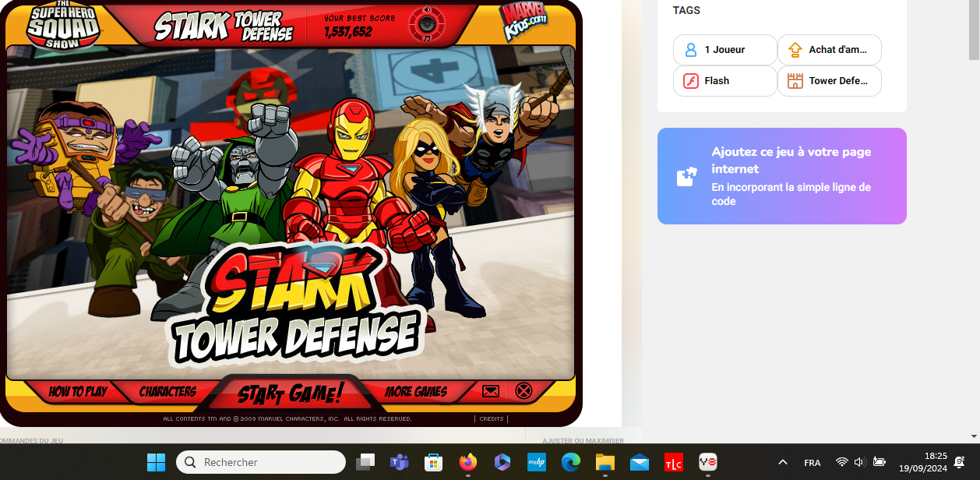Open the myHP app in taskbar
Image resolution: width=980 pixels, height=480 pixels.
point(537,462)
